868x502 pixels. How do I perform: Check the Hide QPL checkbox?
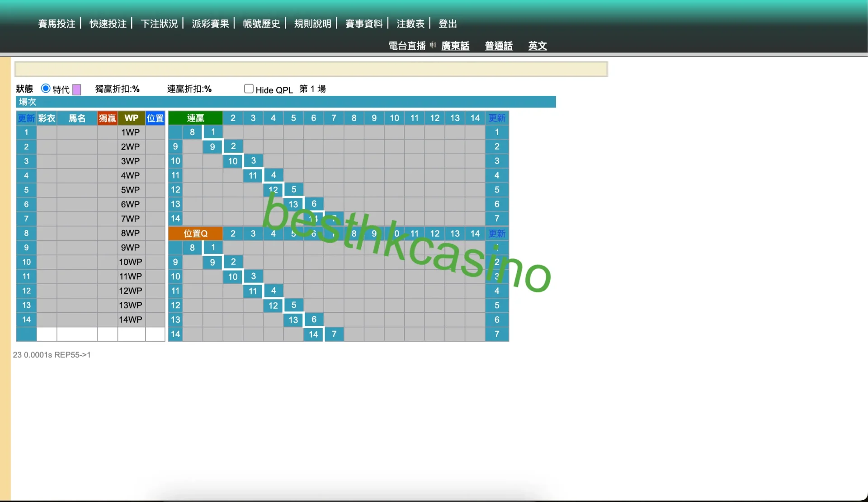click(249, 89)
